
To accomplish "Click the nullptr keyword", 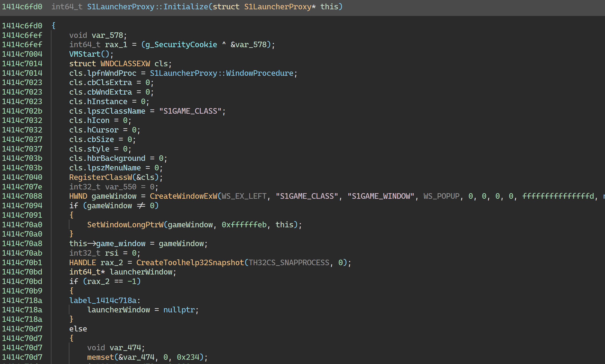I will coord(179,310).
